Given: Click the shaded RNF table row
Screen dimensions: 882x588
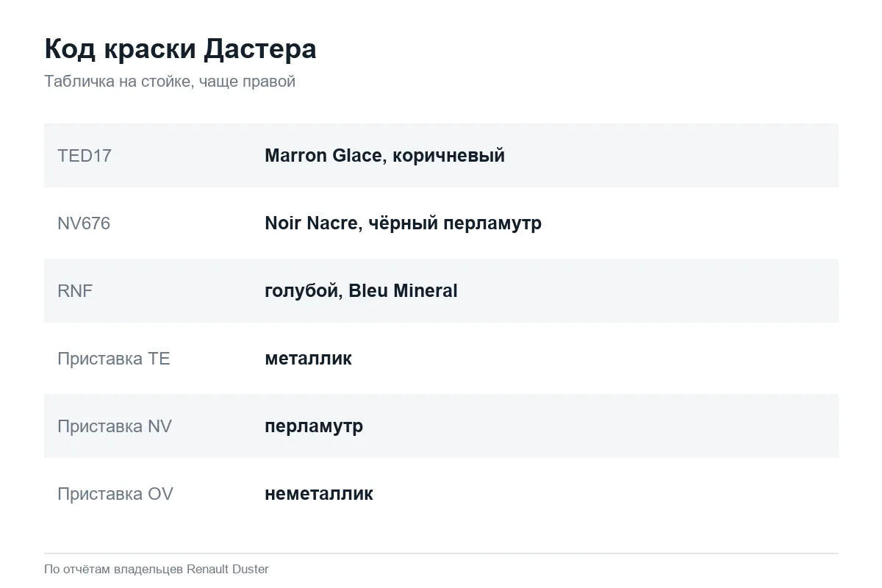Looking at the screenshot, I should tap(441, 291).
